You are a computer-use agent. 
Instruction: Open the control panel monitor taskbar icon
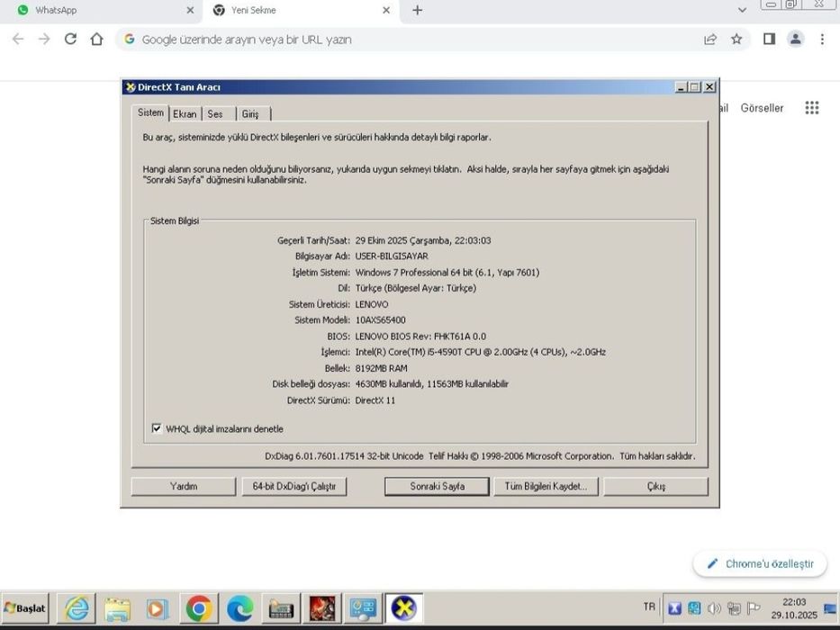(363, 608)
